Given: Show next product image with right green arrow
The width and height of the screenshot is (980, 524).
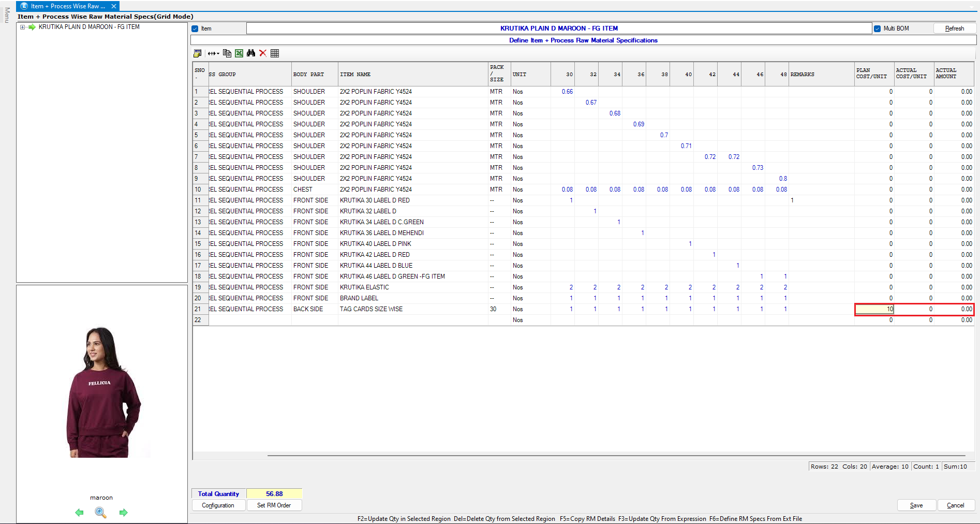Looking at the screenshot, I should 124,513.
